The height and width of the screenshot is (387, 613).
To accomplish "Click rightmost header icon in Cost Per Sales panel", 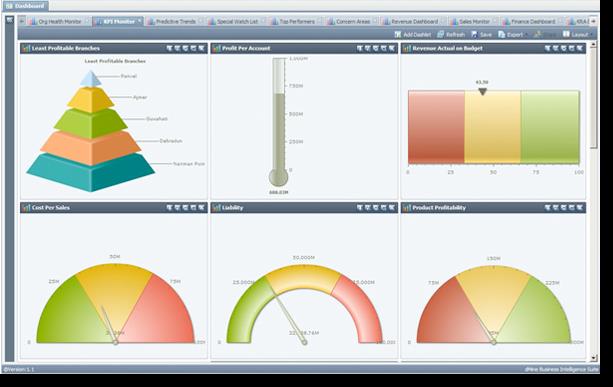I will coord(201,208).
